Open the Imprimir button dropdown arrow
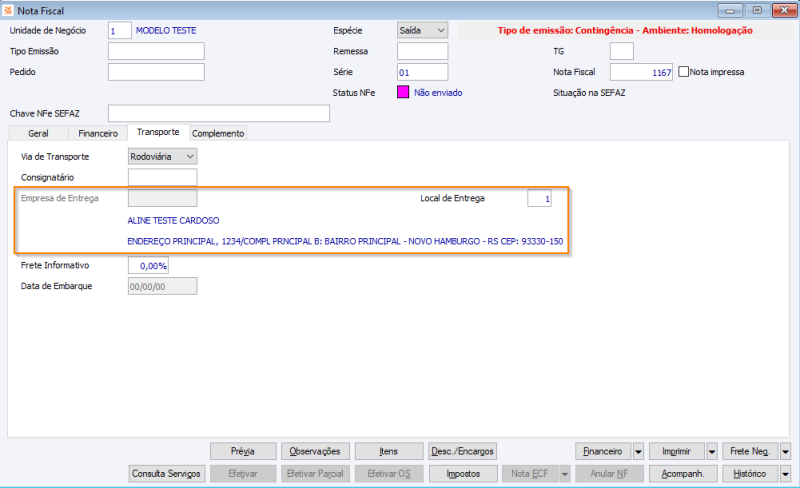 [712, 451]
